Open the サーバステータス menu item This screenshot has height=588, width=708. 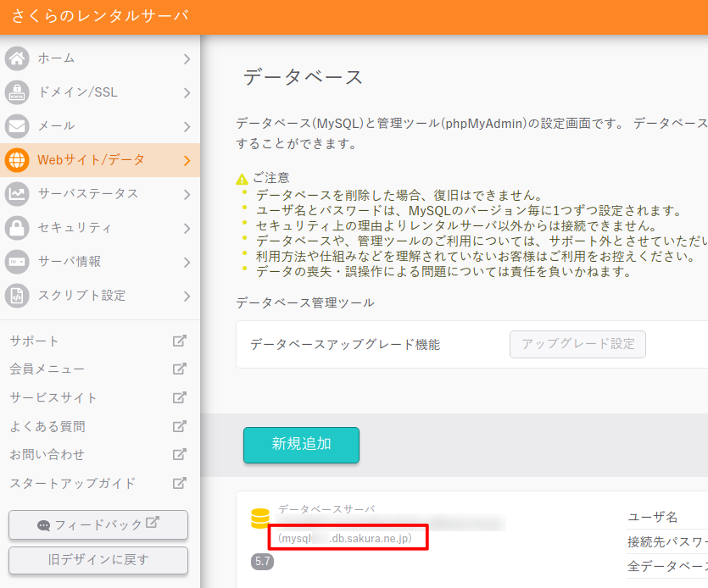pyautogui.click(x=100, y=194)
